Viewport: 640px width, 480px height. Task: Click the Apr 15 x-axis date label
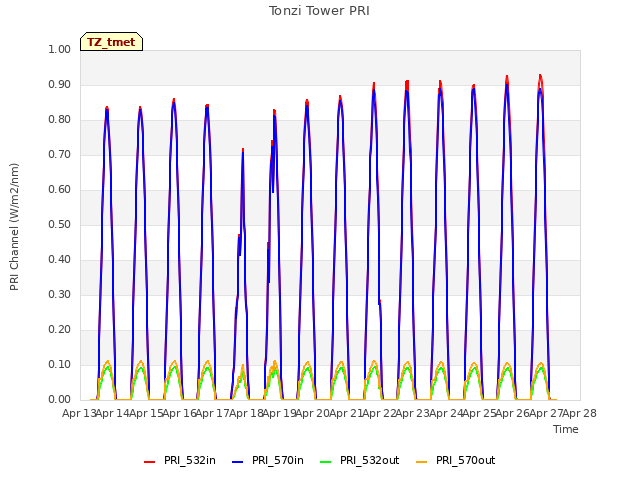[146, 413]
